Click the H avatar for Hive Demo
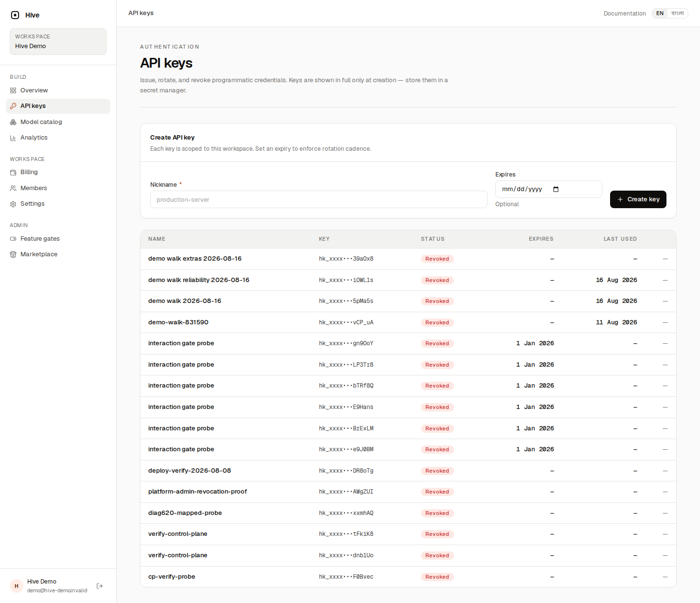This screenshot has height=603, width=700. 17,586
